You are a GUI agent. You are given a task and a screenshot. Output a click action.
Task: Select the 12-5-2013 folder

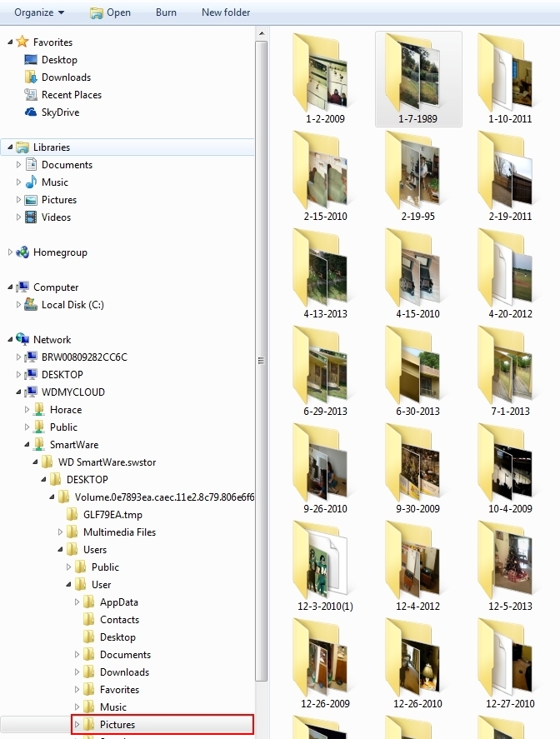[x=510, y=567]
